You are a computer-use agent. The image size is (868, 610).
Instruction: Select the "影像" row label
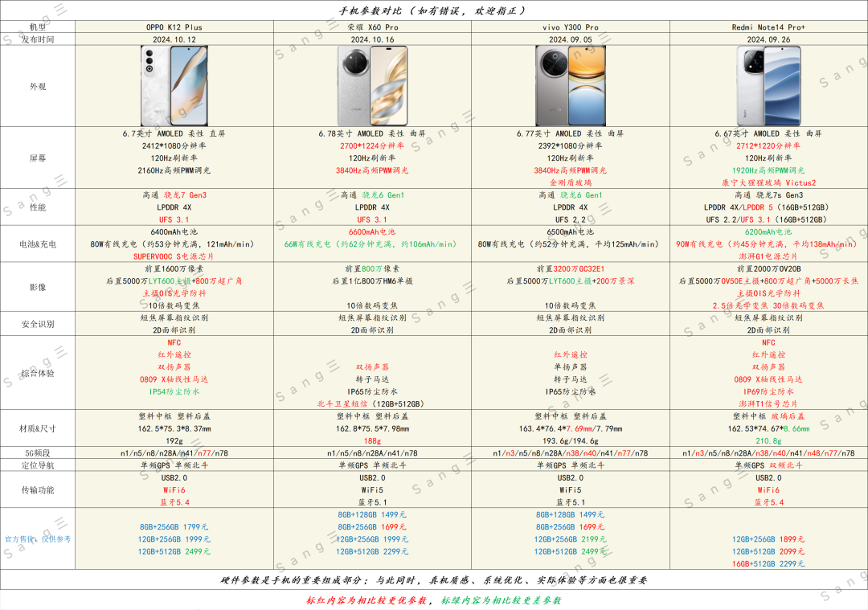coord(38,287)
